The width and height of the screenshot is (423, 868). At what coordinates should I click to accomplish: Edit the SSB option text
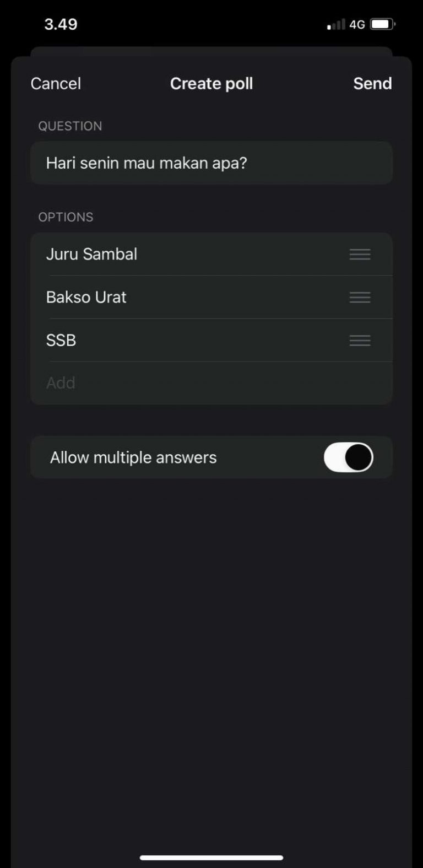pos(61,340)
